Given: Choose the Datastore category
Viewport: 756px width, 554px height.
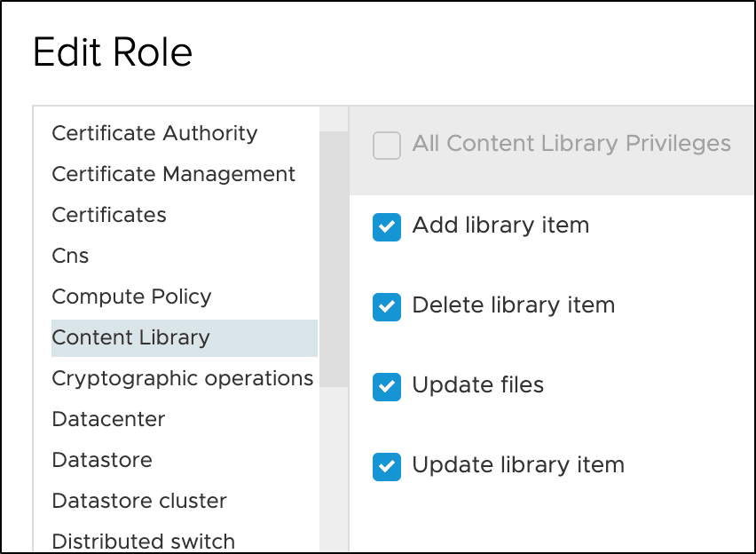Looking at the screenshot, I should pyautogui.click(x=102, y=460).
